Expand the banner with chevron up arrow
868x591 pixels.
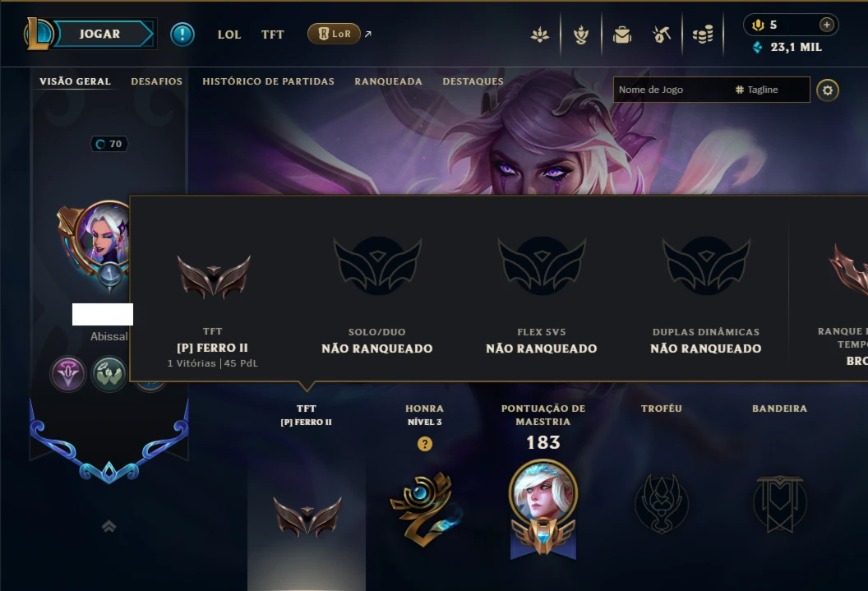point(109,526)
